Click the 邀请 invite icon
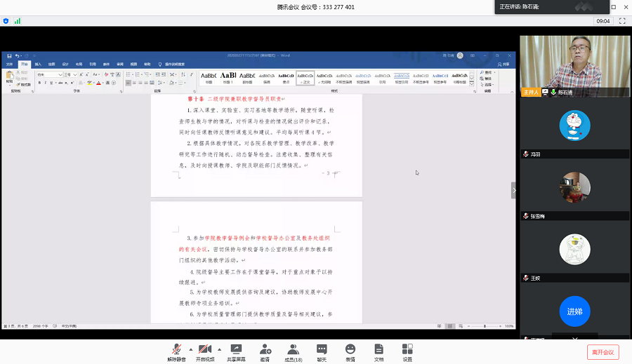 [x=265, y=349]
